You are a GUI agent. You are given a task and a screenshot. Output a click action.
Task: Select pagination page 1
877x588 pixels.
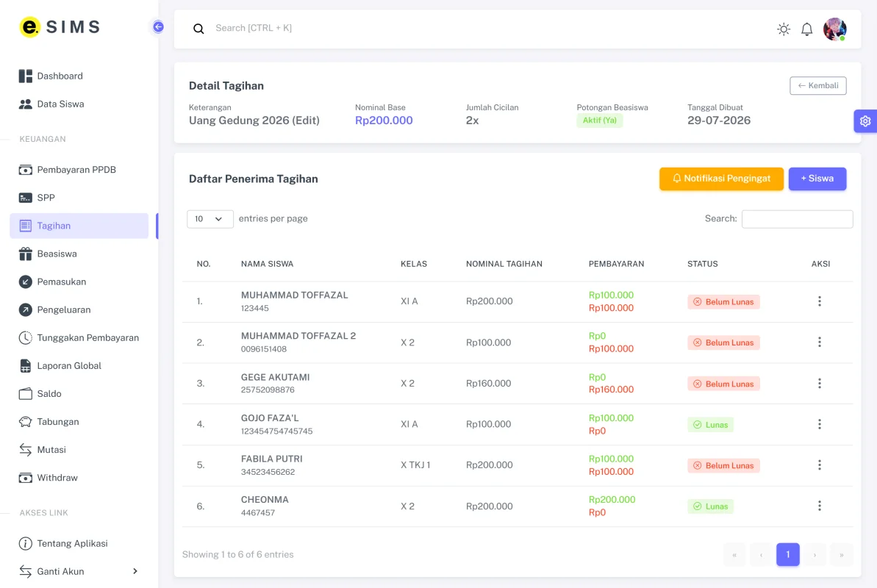click(x=787, y=554)
